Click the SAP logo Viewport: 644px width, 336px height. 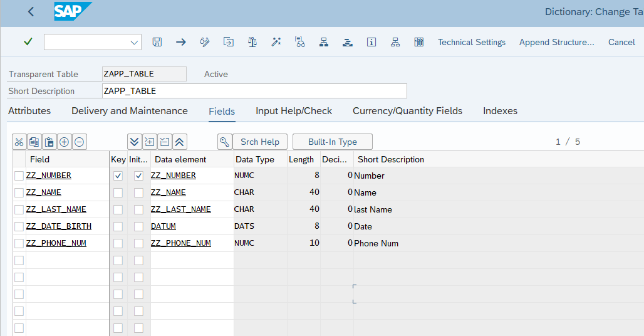click(x=73, y=11)
